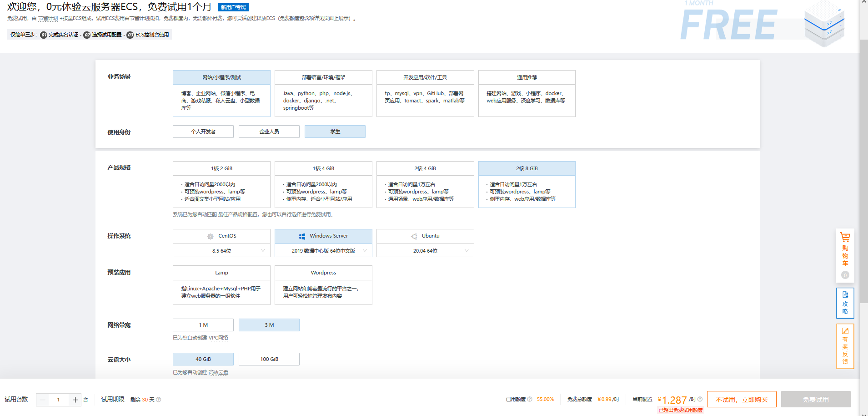The width and height of the screenshot is (868, 416).
Task: Click the ¥0.99/时 free quota value
Action: [x=608, y=399]
